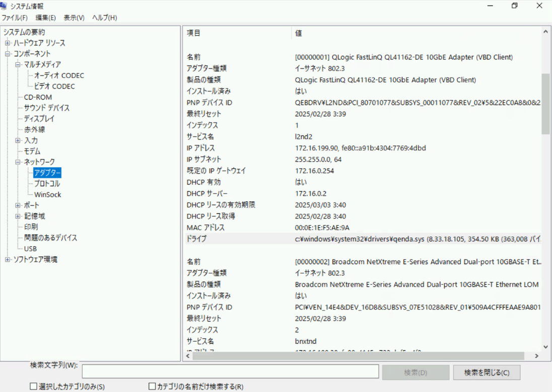Click the サービス名 value bnxtnd

306,341
